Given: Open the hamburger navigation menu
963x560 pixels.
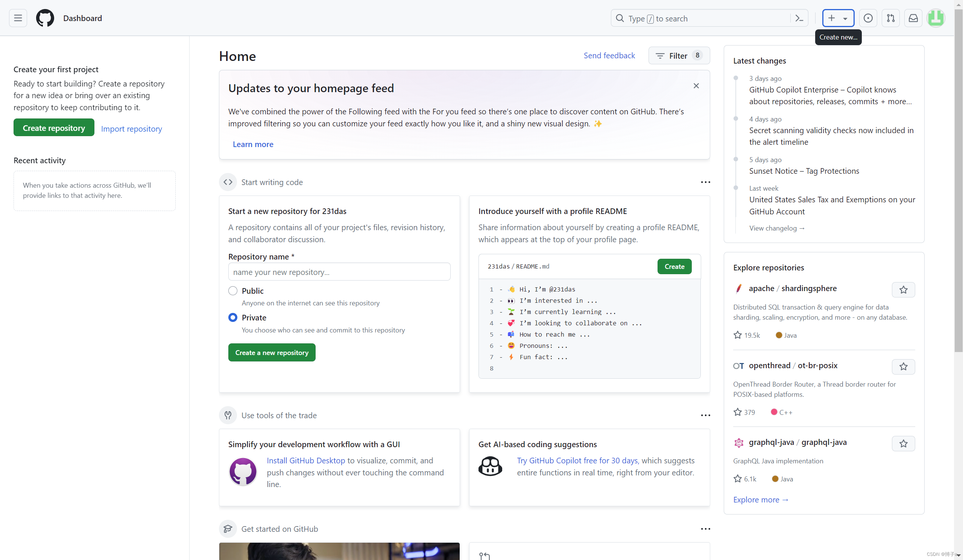Looking at the screenshot, I should tap(18, 18).
